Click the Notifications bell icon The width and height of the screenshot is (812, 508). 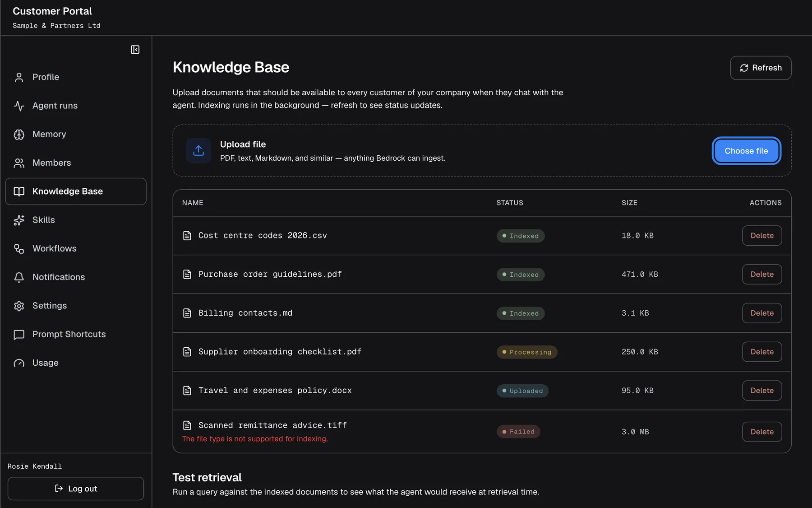click(x=19, y=277)
